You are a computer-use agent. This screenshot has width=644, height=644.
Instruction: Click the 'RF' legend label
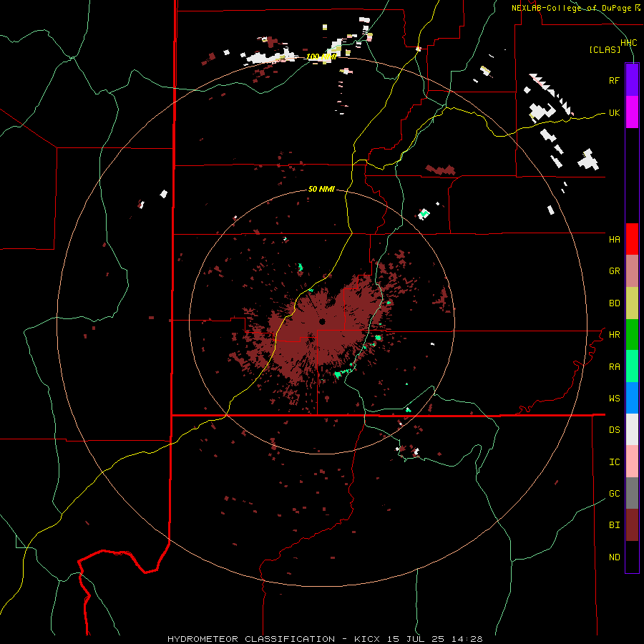pyautogui.click(x=614, y=80)
